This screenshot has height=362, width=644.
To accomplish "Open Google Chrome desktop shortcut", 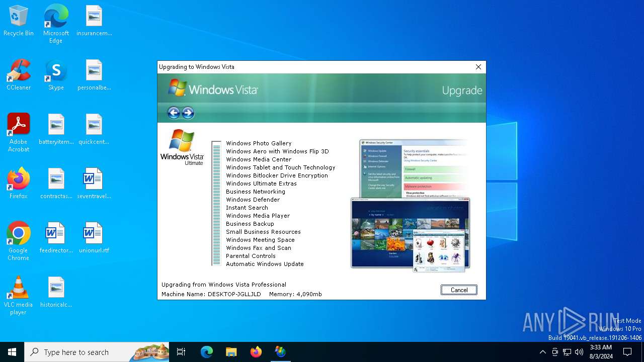I will (19, 241).
